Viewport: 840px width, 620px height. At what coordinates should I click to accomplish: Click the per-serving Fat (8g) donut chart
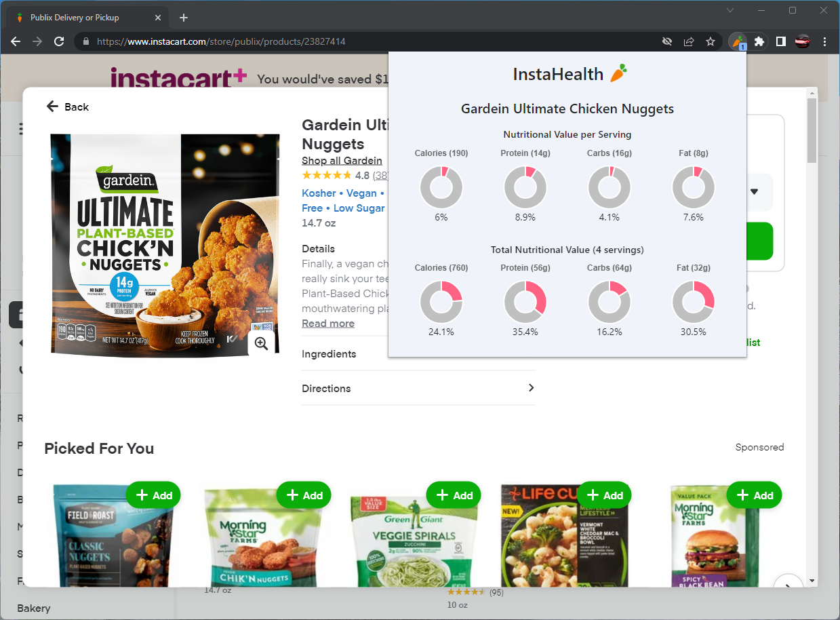694,187
